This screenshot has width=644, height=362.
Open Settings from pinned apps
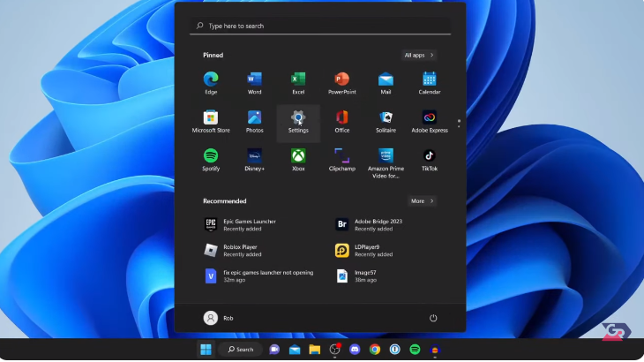click(x=298, y=122)
